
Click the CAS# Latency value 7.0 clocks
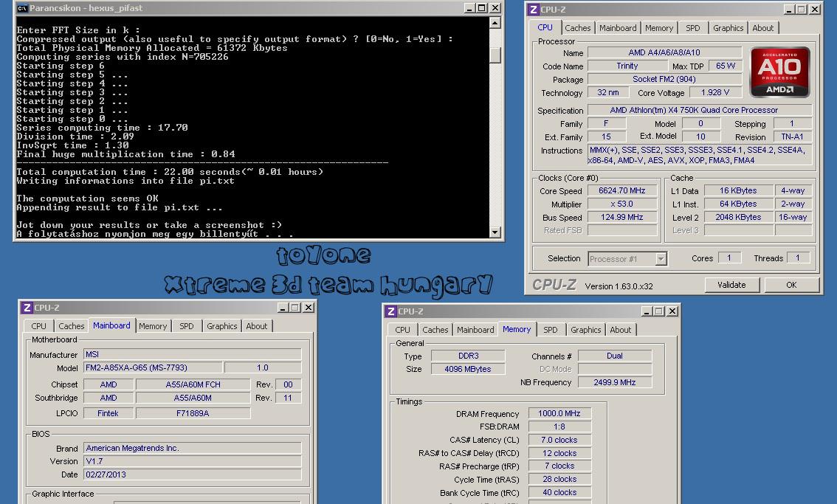[x=559, y=440]
